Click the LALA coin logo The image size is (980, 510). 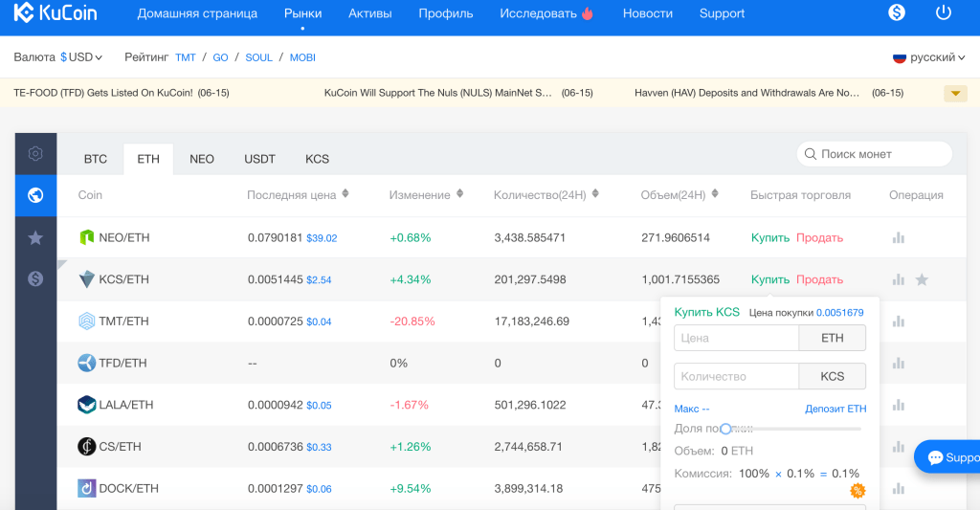point(87,405)
